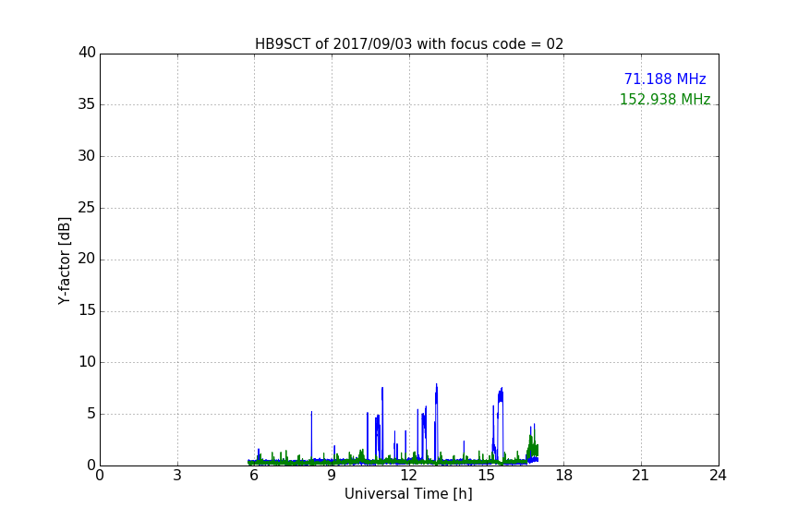Click the 'Universal Time [h]' axis label
The width and height of the screenshot is (798, 532).
tap(408, 494)
